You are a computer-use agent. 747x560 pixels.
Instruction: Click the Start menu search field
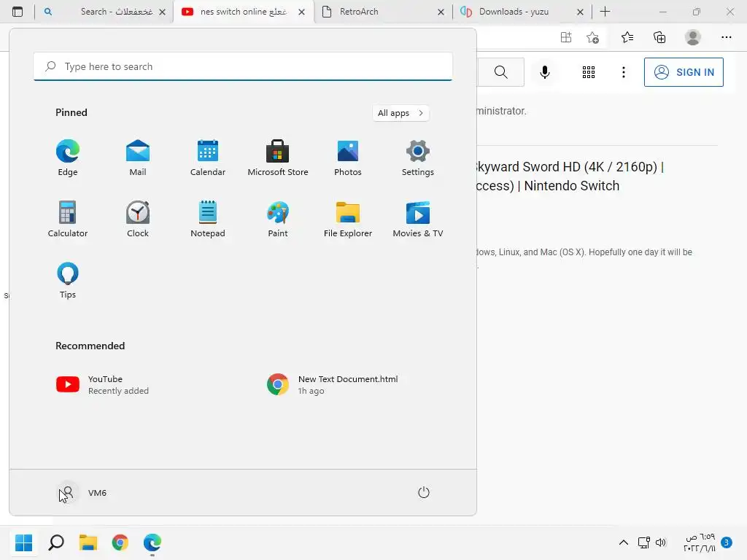(243, 66)
